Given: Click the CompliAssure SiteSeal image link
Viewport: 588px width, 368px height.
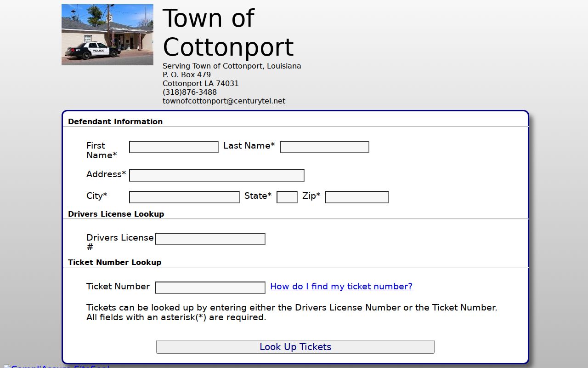Looking at the screenshot, I should click(x=57, y=366).
